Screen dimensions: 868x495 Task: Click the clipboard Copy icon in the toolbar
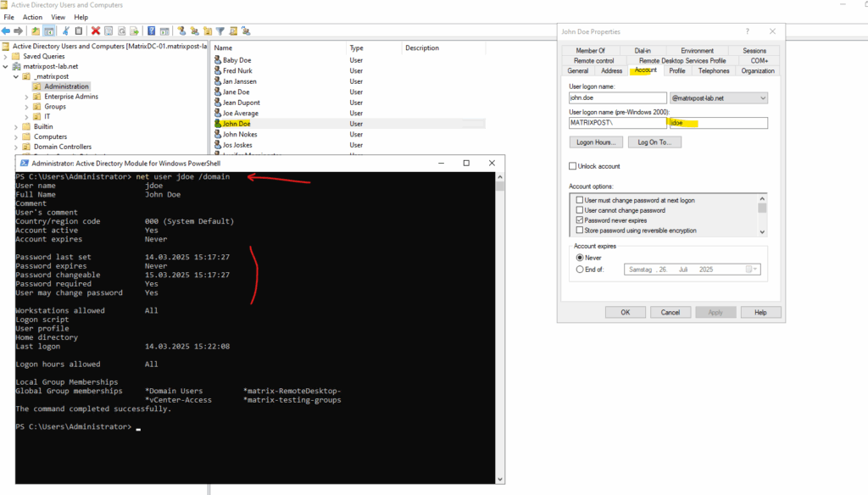[x=79, y=31]
